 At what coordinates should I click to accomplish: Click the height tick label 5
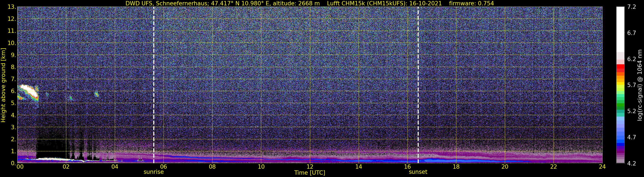pos(13,103)
